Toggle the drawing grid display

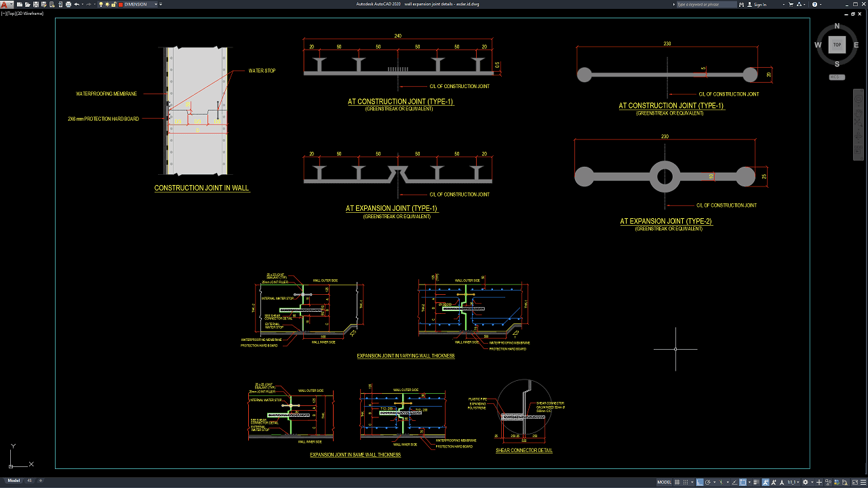point(677,483)
